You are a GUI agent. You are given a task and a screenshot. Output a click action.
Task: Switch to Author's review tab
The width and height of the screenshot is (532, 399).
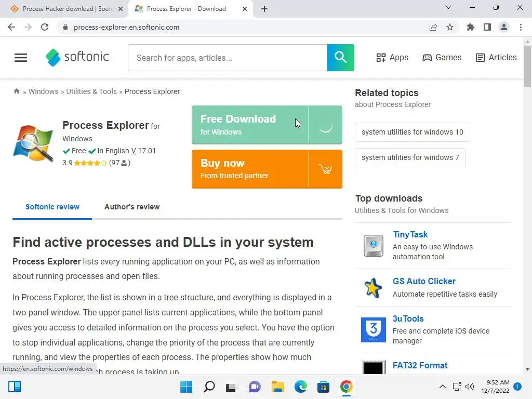tap(132, 207)
